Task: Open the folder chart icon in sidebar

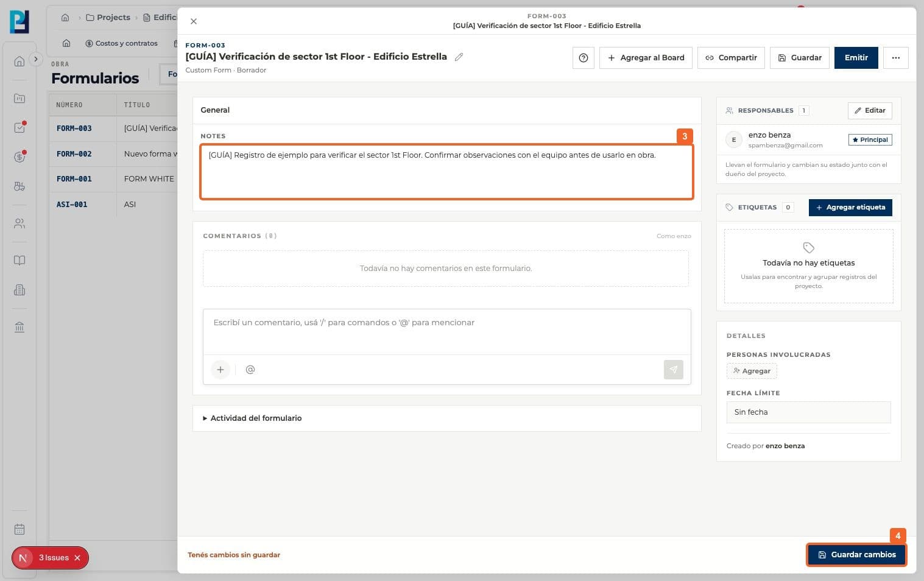Action: click(19, 98)
